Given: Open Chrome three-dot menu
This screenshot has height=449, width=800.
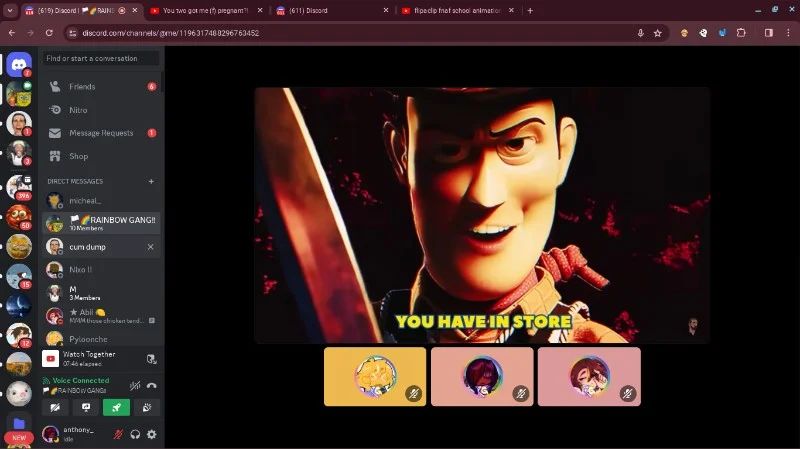Looking at the screenshot, I should [788, 33].
